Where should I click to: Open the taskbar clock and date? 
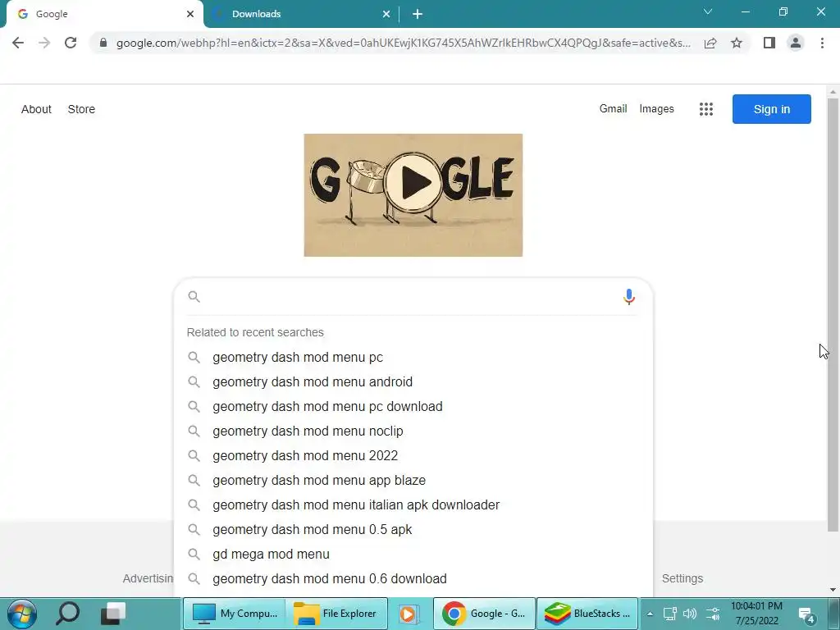756,614
